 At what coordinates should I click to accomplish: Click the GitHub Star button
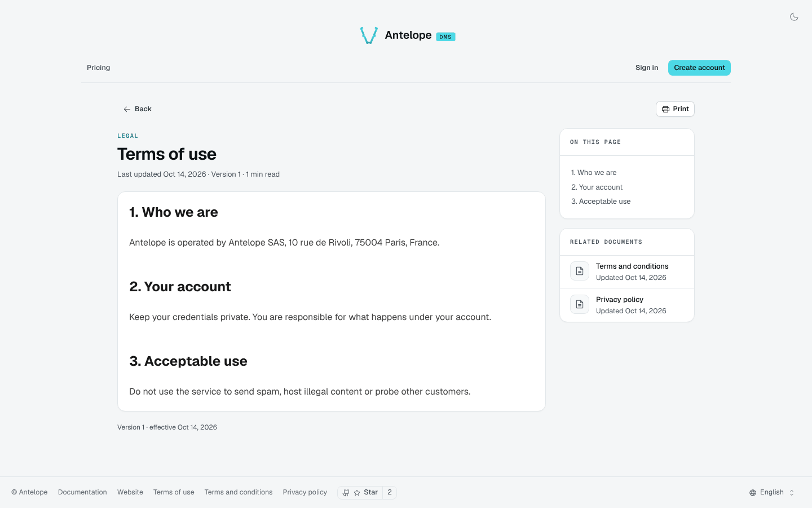click(x=360, y=493)
